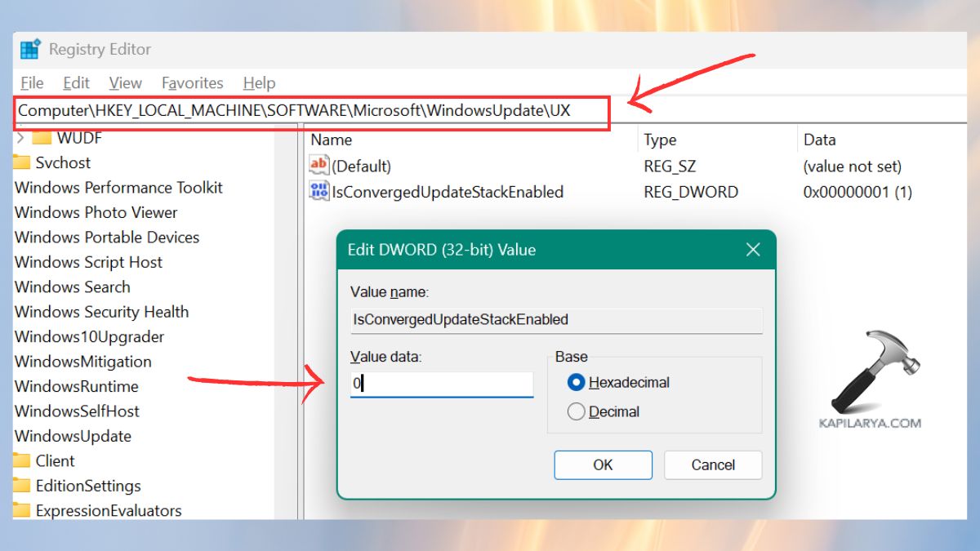The width and height of the screenshot is (980, 551).
Task: Click inside the Value data input field
Action: coord(441,384)
